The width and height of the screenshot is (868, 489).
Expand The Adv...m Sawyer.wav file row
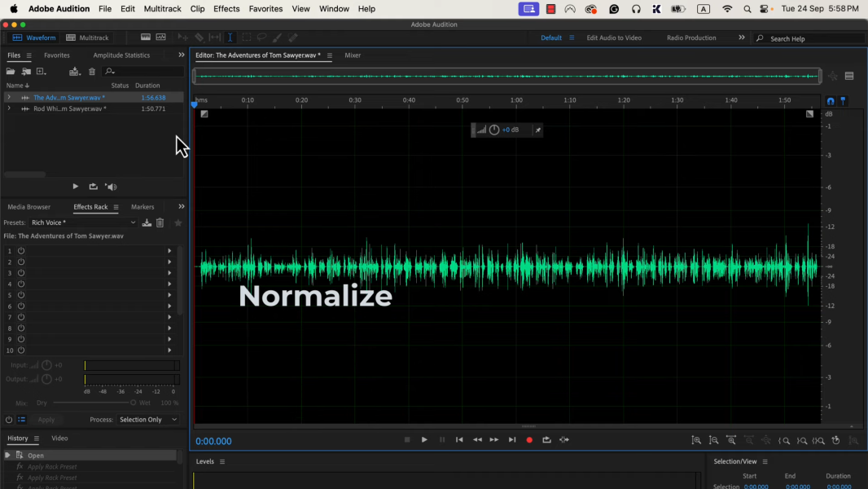click(9, 98)
